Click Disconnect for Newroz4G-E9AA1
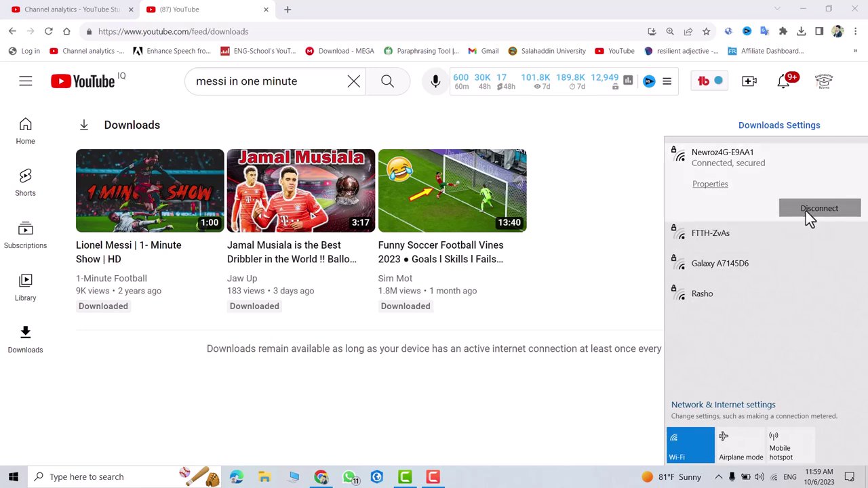Viewport: 868px width, 488px height. tap(819, 208)
